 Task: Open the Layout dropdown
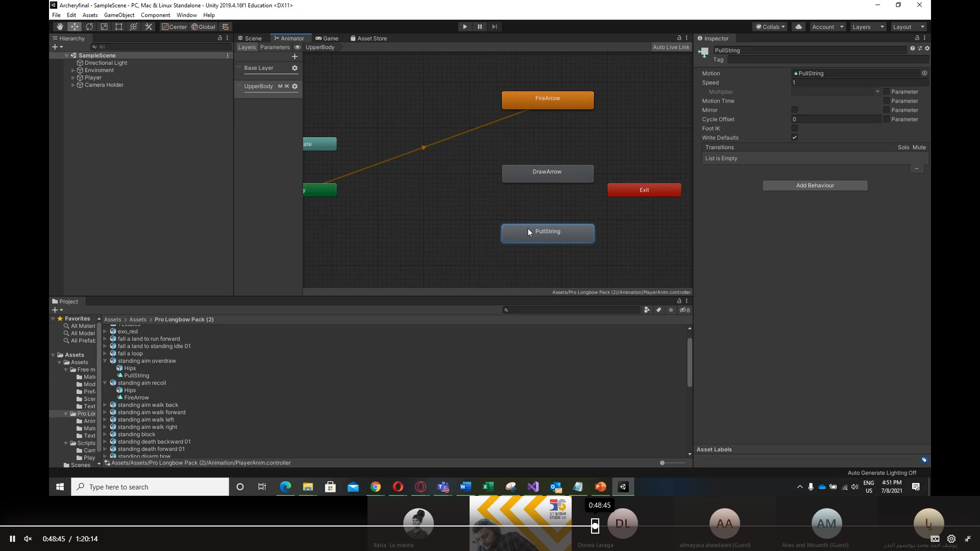(909, 27)
